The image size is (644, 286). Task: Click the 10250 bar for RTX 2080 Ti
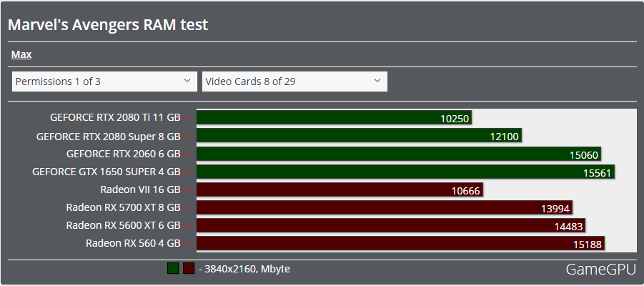coord(334,117)
